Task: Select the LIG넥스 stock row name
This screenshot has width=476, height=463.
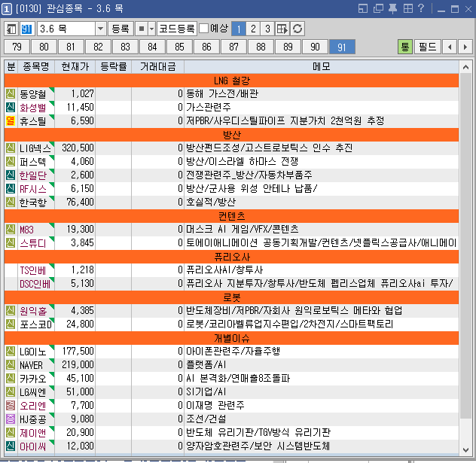Action: (35, 148)
